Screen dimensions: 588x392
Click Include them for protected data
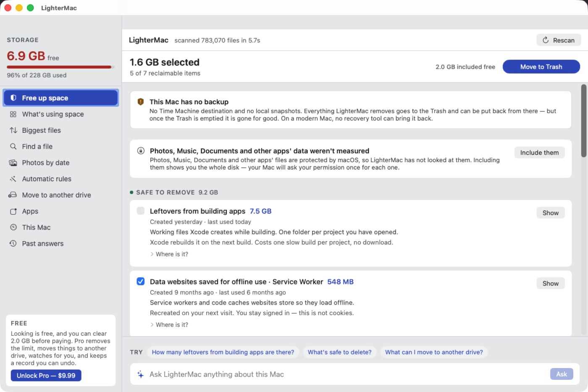539,153
